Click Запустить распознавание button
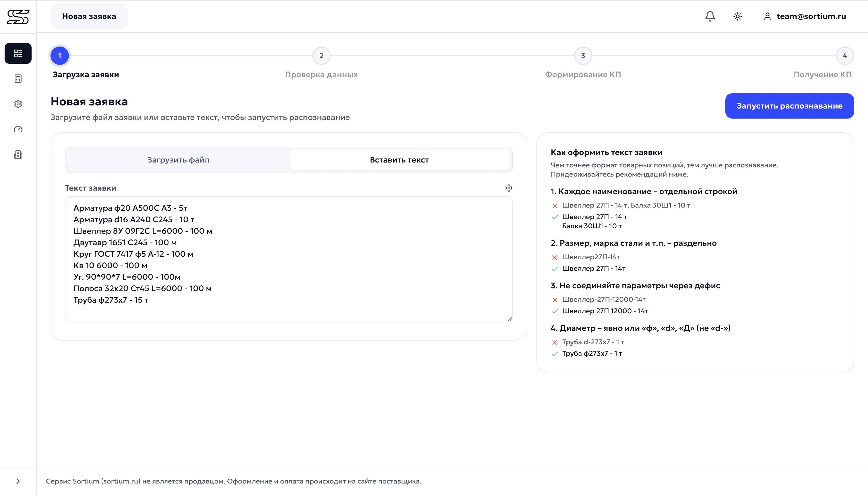The height and width of the screenshot is (495, 868). point(789,106)
